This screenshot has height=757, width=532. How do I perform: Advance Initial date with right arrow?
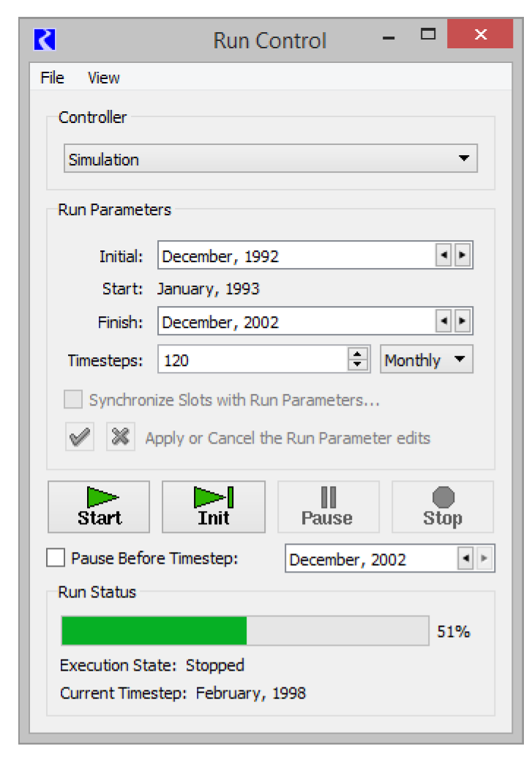pos(462,256)
